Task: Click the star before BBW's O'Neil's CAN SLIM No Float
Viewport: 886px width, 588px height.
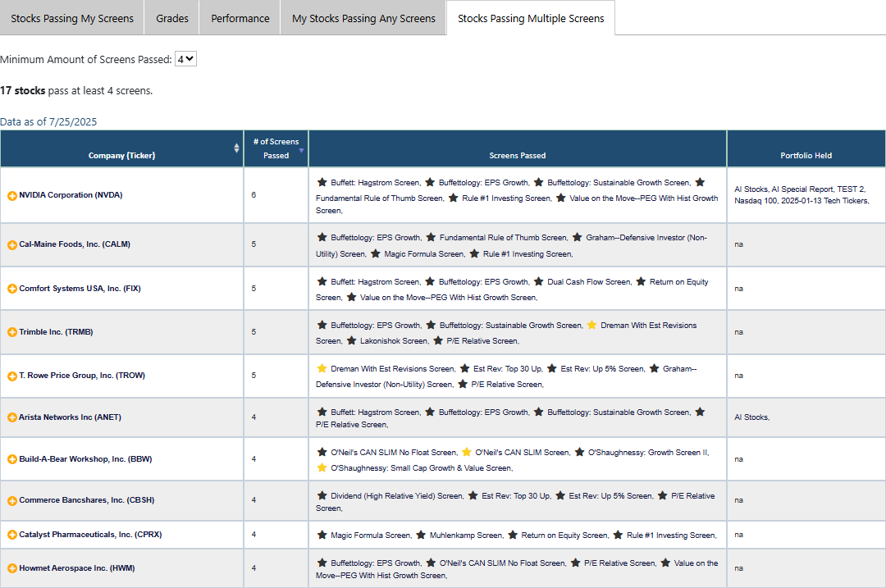Action: click(x=322, y=452)
